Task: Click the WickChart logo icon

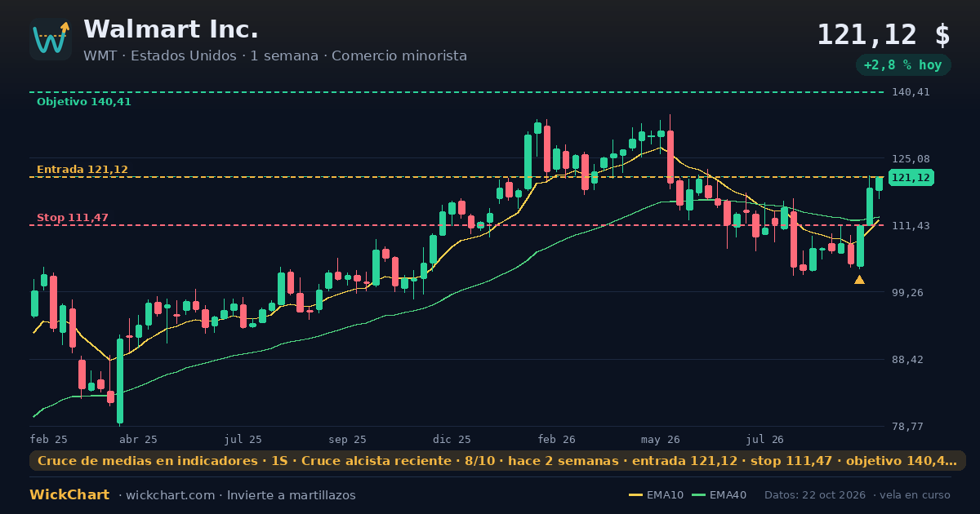Action: pyautogui.click(x=51, y=39)
